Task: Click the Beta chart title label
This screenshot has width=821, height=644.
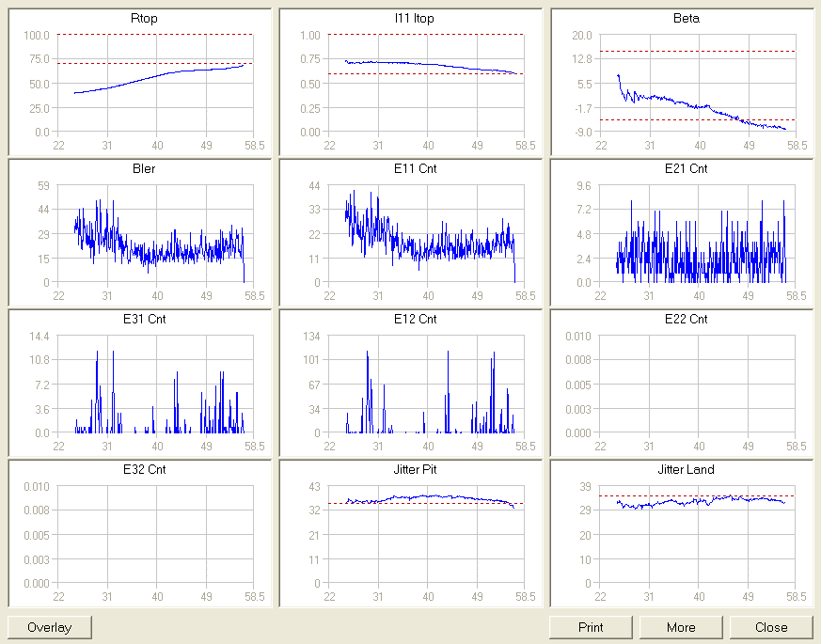Action: 686,18
